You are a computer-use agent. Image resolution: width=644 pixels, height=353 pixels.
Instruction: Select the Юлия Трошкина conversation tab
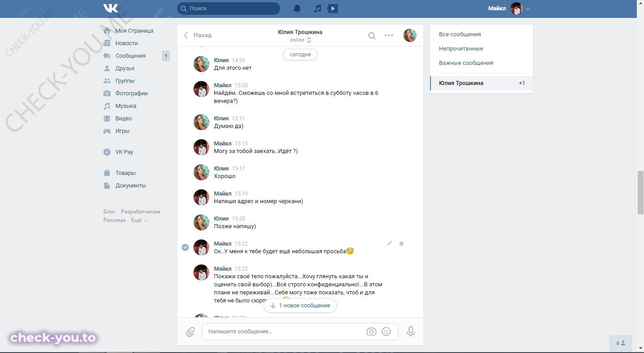point(482,83)
